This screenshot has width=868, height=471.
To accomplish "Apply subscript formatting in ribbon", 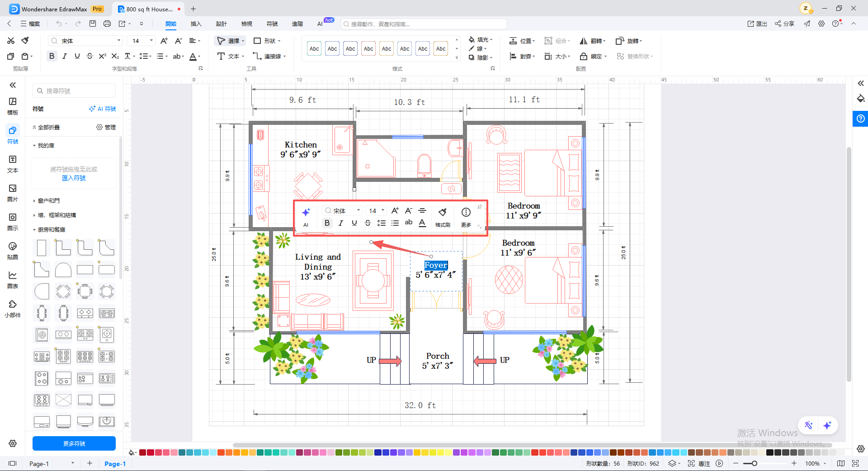I will (115, 56).
